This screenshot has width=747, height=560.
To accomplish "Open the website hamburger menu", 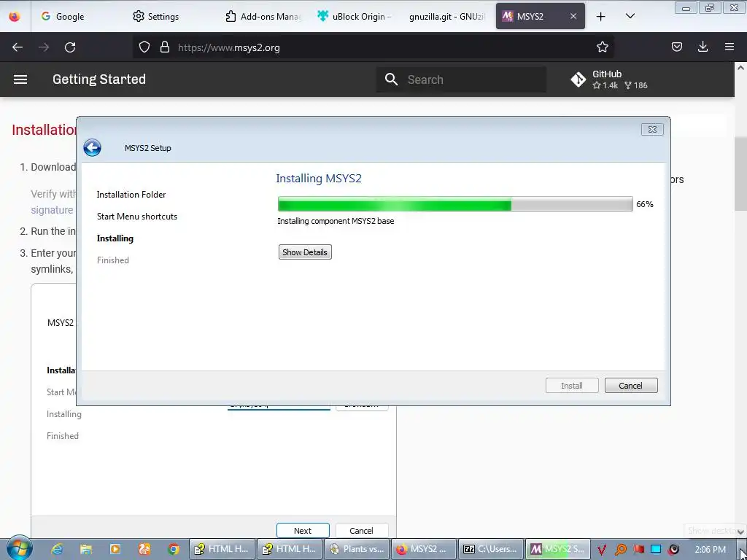I will [20, 79].
